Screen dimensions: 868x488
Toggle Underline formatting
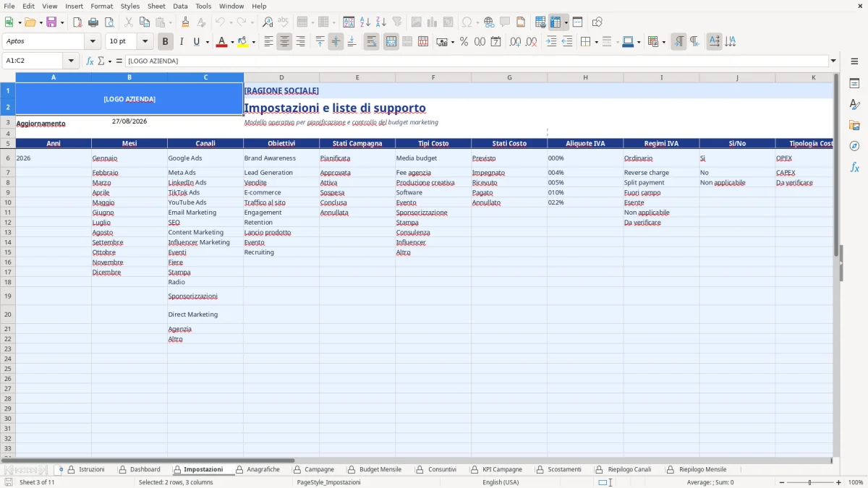coord(196,42)
